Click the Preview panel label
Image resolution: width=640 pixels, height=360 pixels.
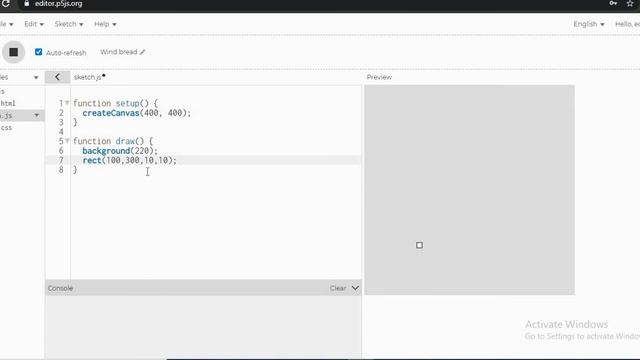[x=379, y=77]
